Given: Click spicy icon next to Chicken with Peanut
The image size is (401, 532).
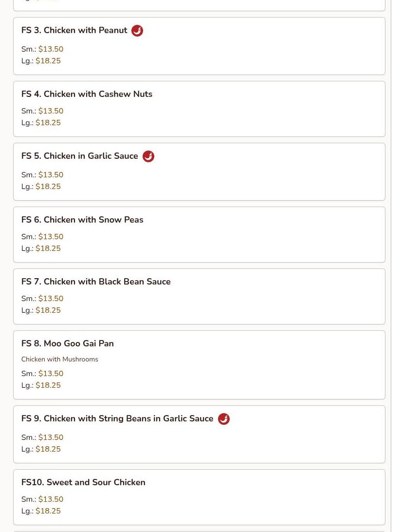Looking at the screenshot, I should tap(137, 31).
